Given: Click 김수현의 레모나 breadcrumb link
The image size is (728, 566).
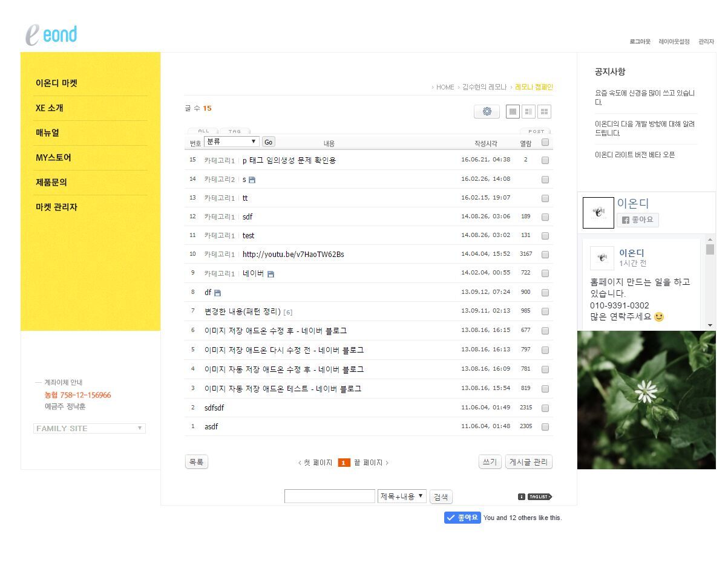Looking at the screenshot, I should pyautogui.click(x=484, y=87).
